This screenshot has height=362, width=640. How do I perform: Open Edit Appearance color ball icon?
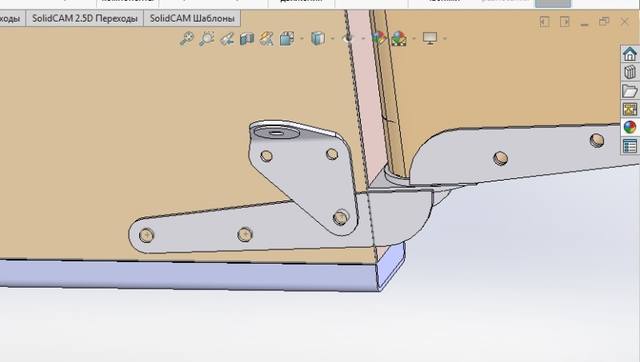(379, 38)
